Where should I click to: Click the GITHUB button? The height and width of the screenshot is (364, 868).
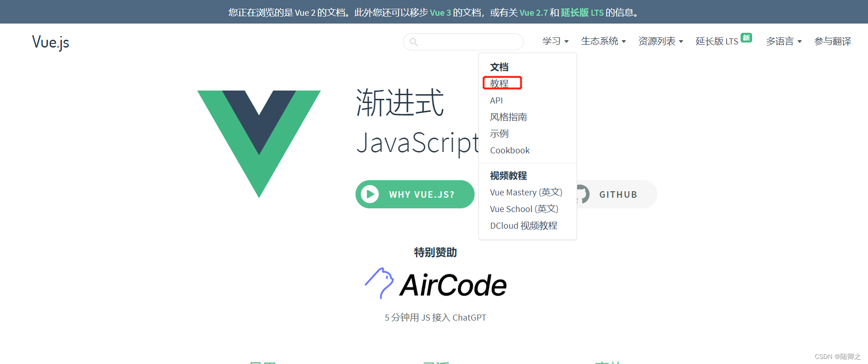point(617,194)
